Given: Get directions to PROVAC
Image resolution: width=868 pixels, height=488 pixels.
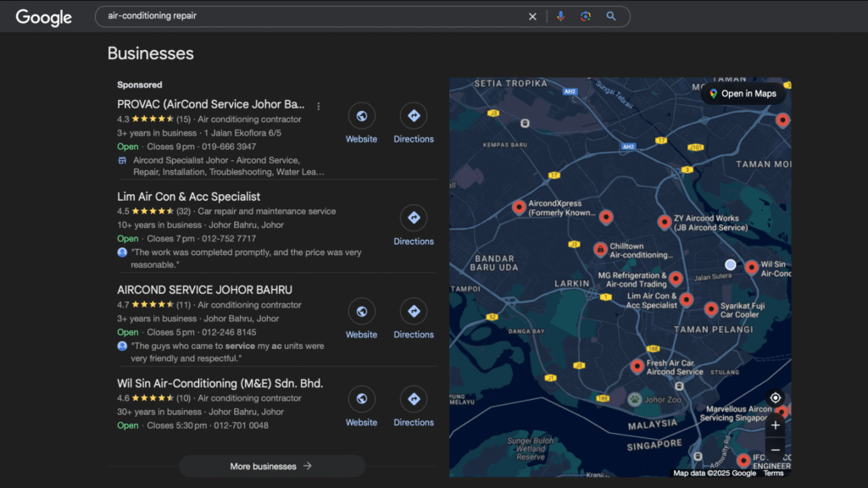Looking at the screenshot, I should tap(414, 116).
